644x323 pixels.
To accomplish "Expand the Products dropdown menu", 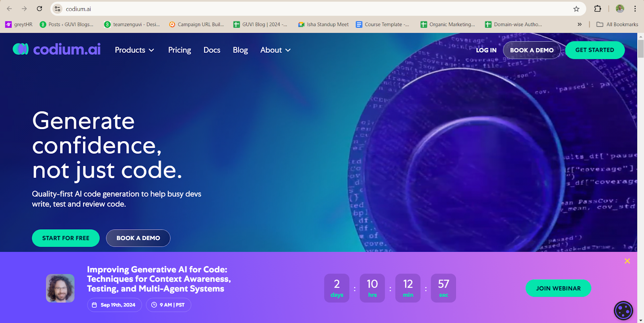I will (x=134, y=50).
